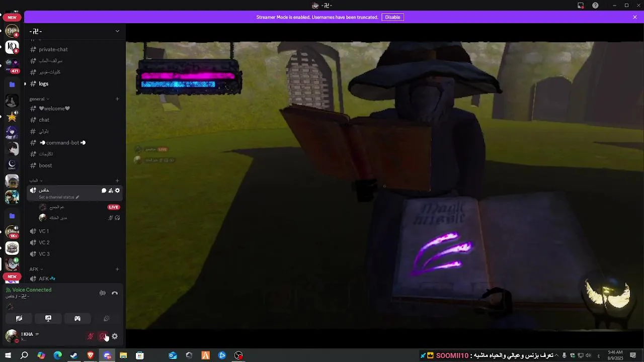This screenshot has width=644, height=362.
Task: Open the soundboard button
Action: (107, 318)
